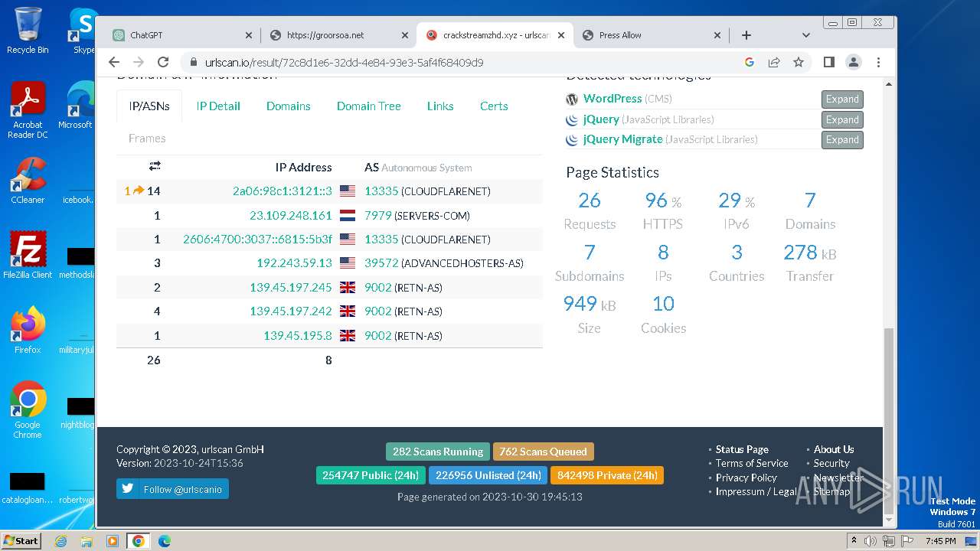Screen dimensions: 980x551
Task: Close the groorsoa.net tab
Action: tap(405, 35)
